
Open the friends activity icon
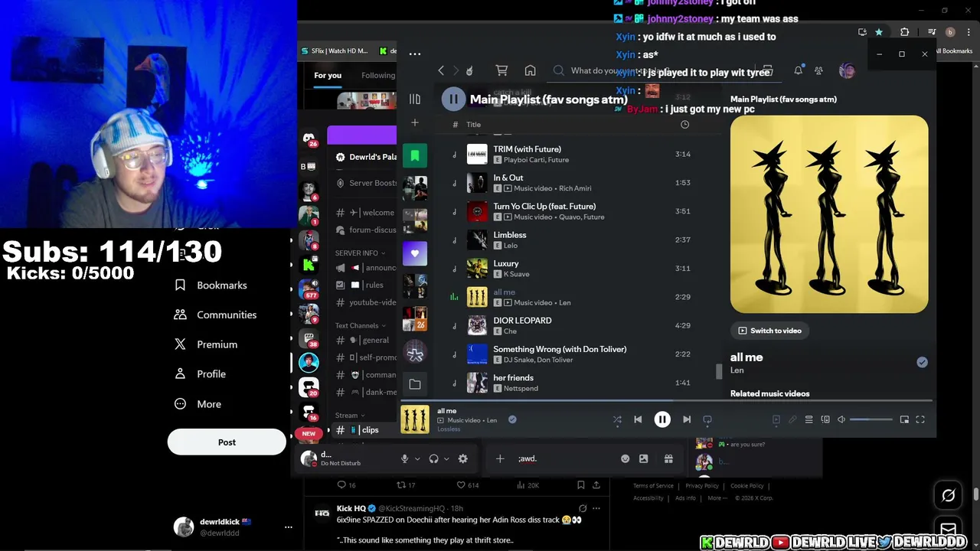click(x=818, y=70)
